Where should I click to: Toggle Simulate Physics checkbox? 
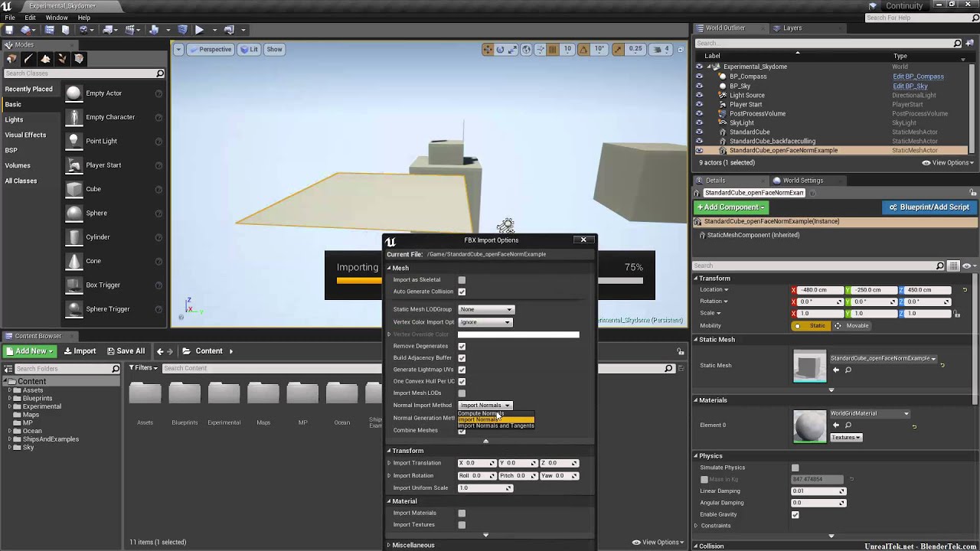795,468
